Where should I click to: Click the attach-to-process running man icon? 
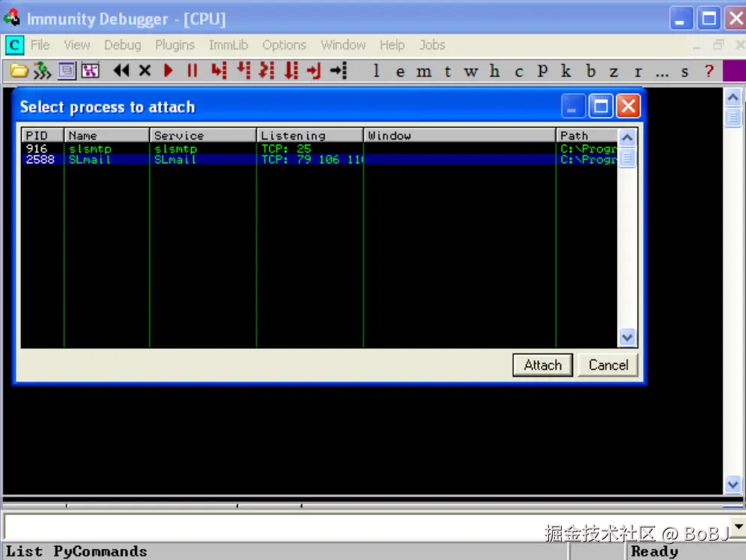pyautogui.click(x=43, y=71)
